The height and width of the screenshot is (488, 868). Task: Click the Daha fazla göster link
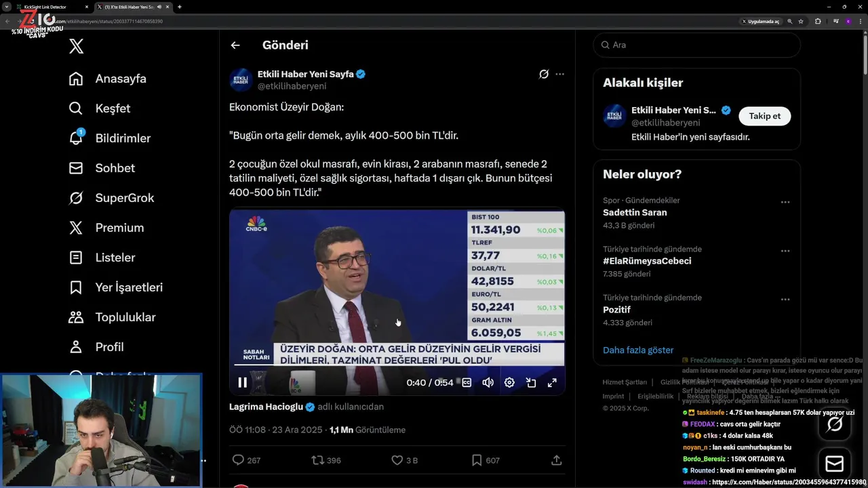tap(638, 350)
